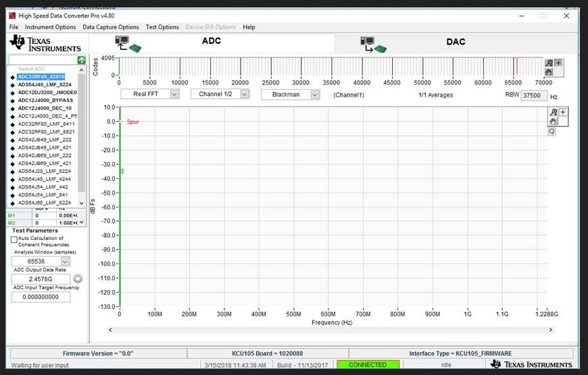
Task: Click the M1 marker row label
Action: click(11, 216)
